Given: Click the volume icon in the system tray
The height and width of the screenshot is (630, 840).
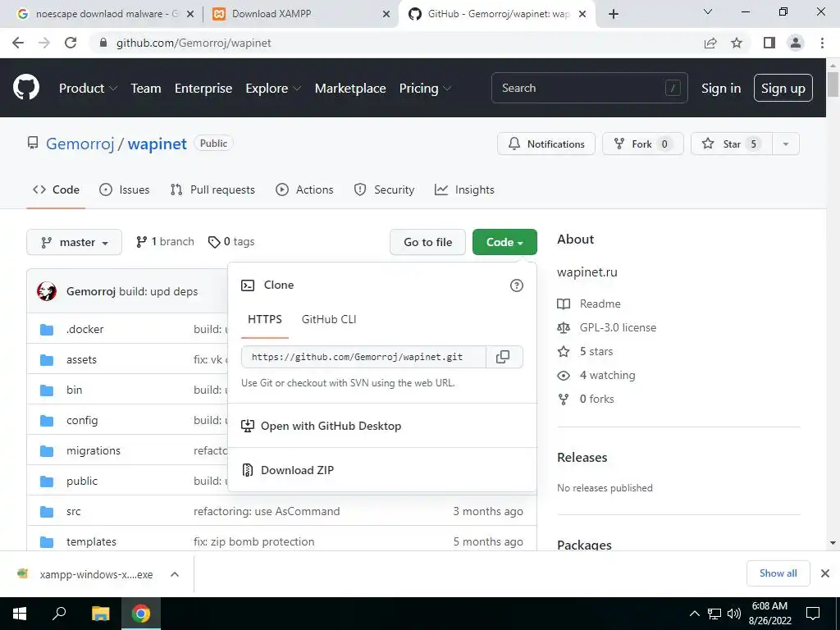Looking at the screenshot, I should 734,614.
